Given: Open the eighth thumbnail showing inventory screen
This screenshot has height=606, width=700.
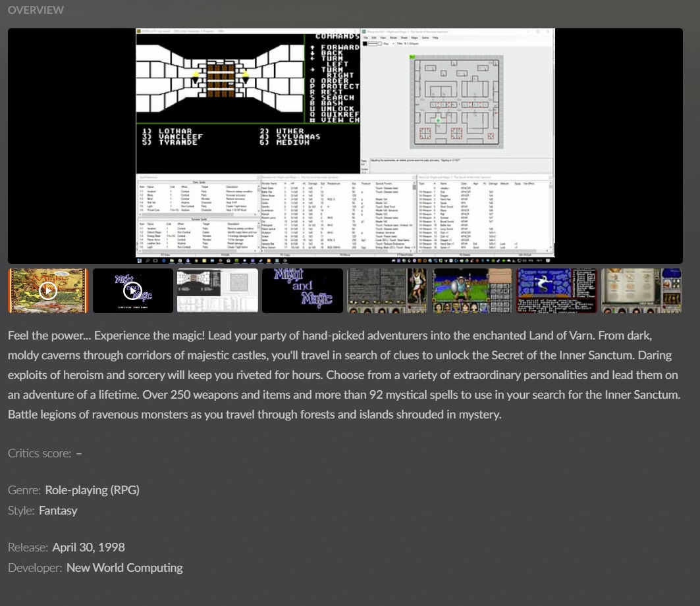Looking at the screenshot, I should coord(641,291).
